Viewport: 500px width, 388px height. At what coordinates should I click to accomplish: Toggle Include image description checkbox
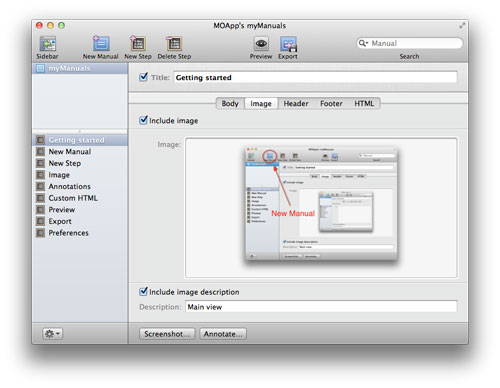click(x=143, y=291)
